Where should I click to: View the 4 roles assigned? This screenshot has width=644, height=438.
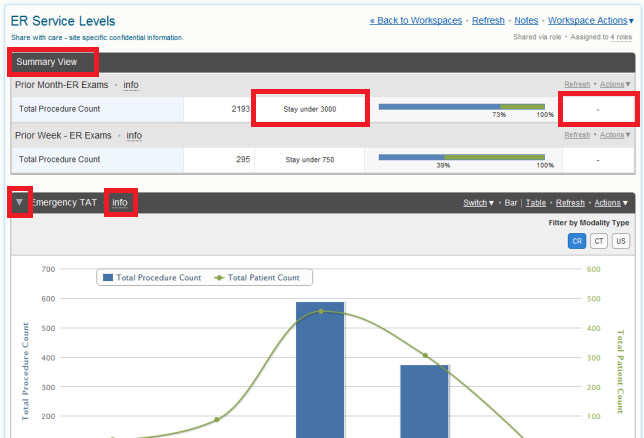click(x=622, y=37)
